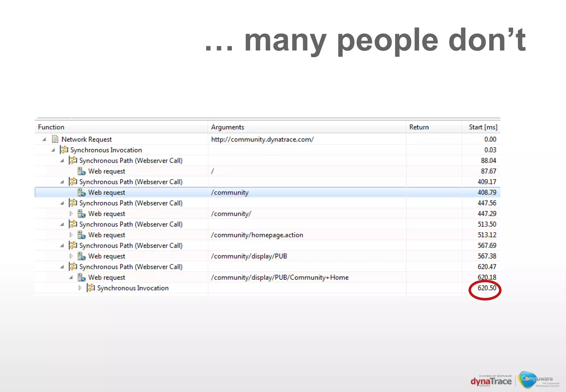Expand the Web request /community/ node
Viewport: 566px width, 392px height.
click(x=71, y=213)
